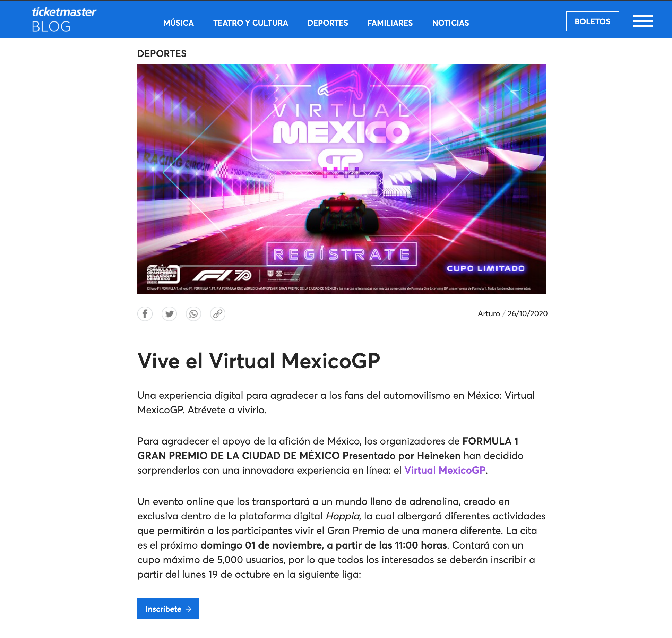Click the Inscríbete button
Screen dimensions: 672x638
click(168, 608)
